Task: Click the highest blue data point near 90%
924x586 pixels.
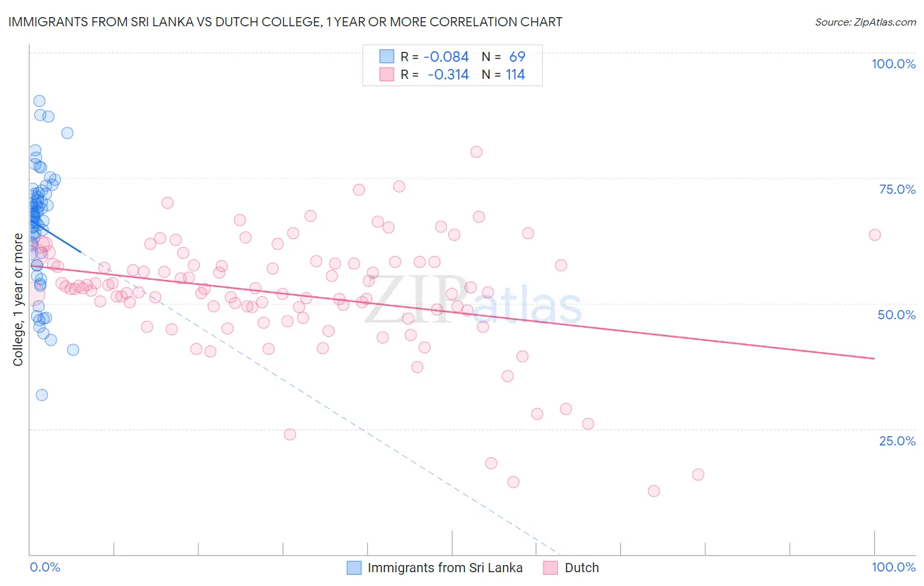Action: pos(39,101)
